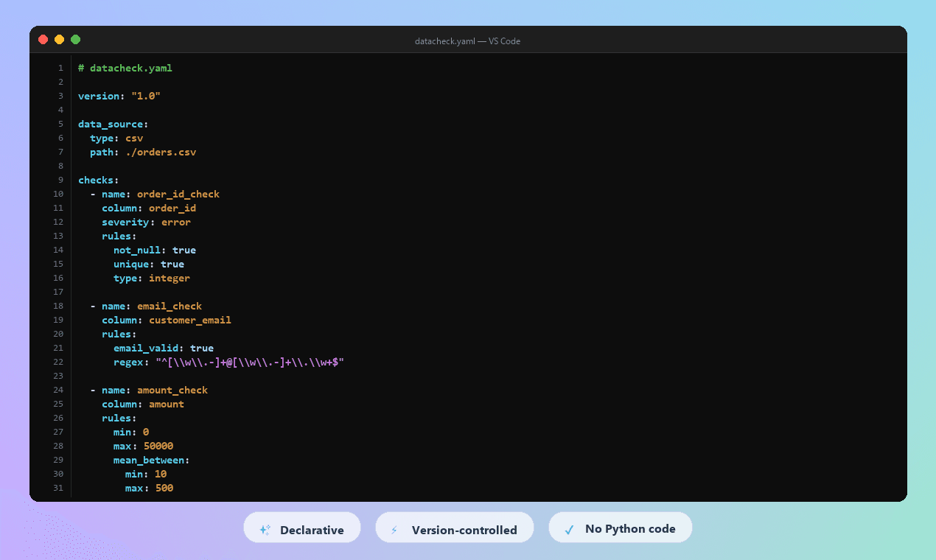Click the max: 50000 value
The height and width of the screenshot is (560, 936).
(160, 446)
